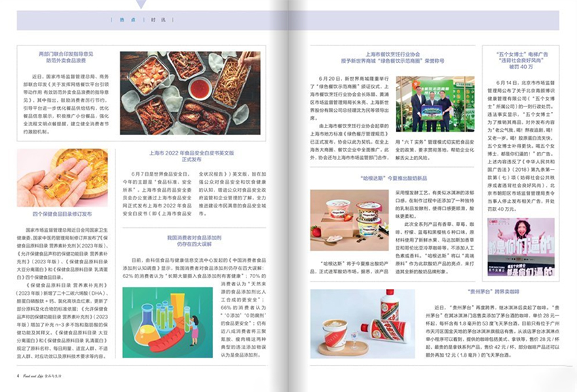577x392 pixels.
Task: Open the 我国消费者对食品添加剂 headline
Action: 194,241
